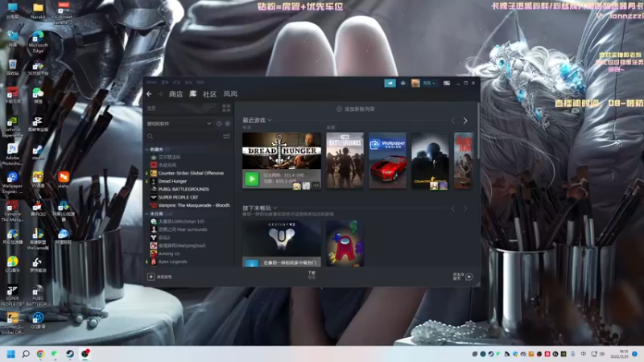Open the 岚岚 profile tab
Viewport: 644px width, 362px height.
[230, 94]
